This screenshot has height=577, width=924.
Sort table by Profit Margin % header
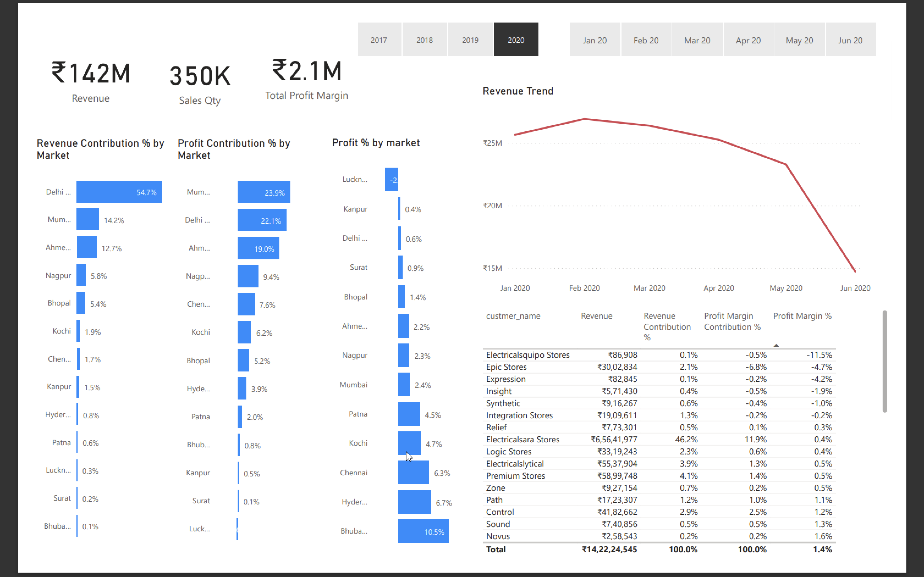click(802, 316)
